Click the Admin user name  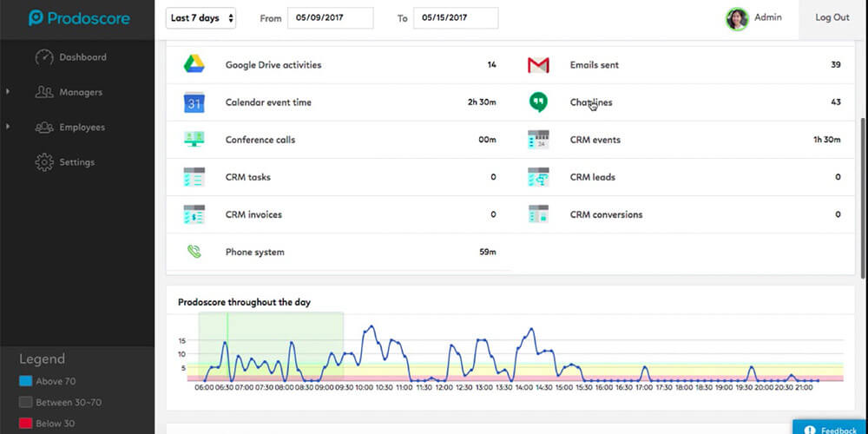click(768, 17)
